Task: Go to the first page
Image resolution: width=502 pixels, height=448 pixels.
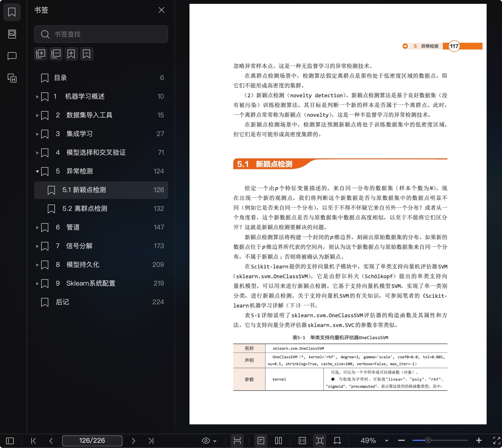Action: (x=34, y=441)
